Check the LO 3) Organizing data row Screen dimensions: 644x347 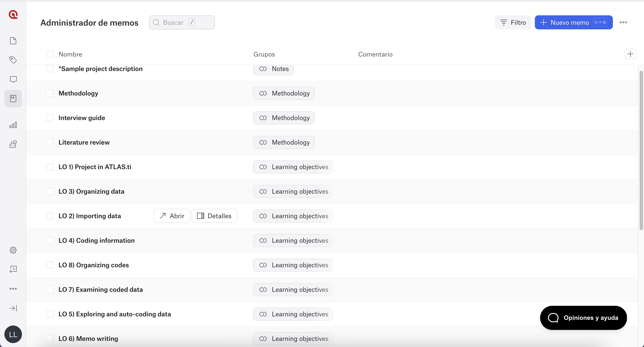click(x=50, y=191)
